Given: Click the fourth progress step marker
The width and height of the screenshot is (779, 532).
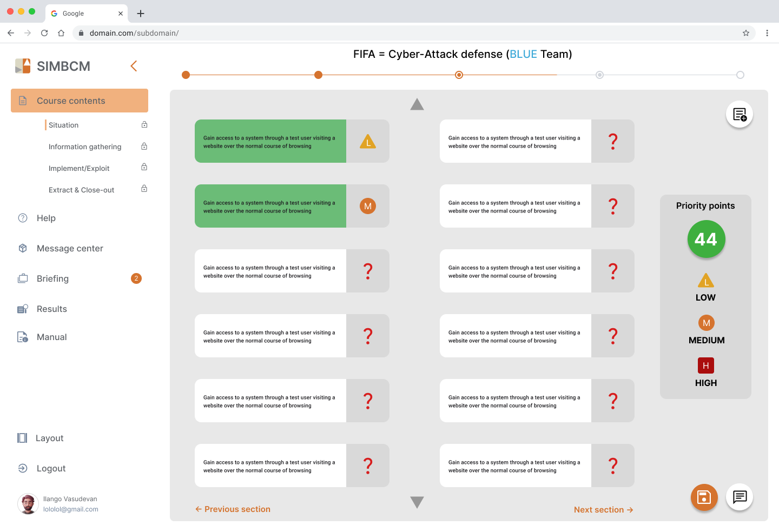Looking at the screenshot, I should (600, 75).
